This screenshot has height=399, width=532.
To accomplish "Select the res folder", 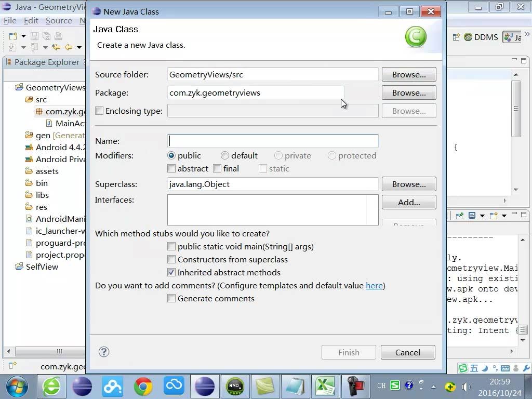I will [x=36, y=207].
